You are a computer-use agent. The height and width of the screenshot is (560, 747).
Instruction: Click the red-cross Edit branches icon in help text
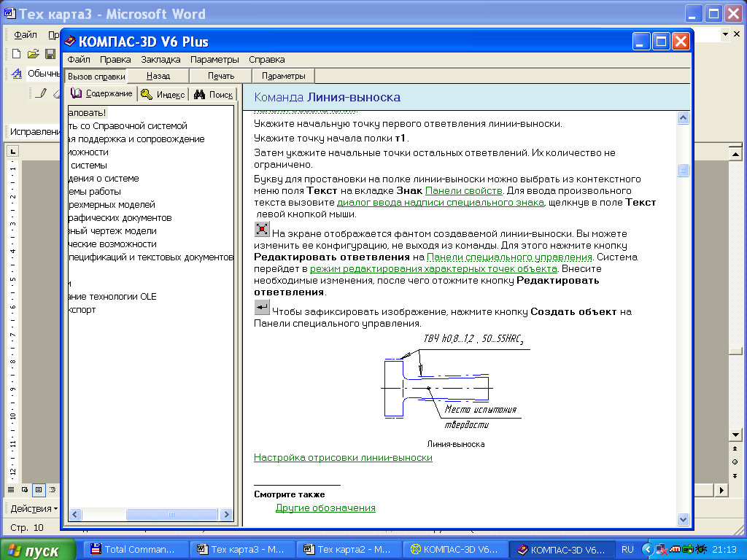[x=262, y=229]
